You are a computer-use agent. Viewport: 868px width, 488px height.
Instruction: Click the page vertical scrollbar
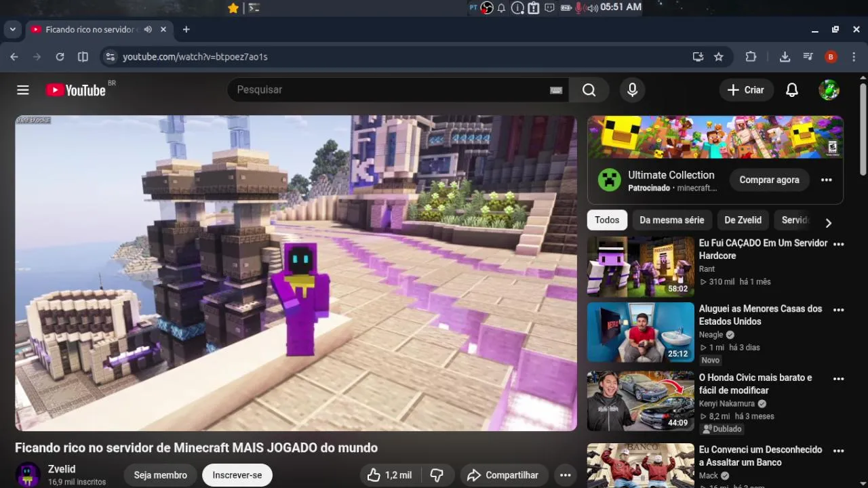[863, 129]
